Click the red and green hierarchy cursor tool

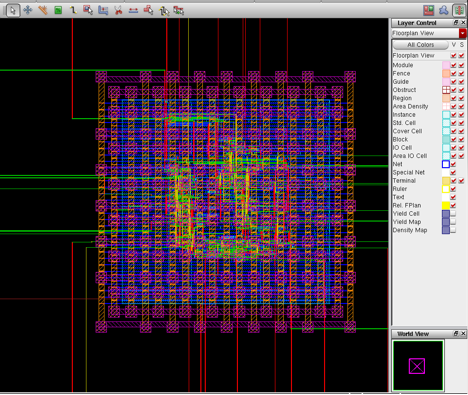click(x=178, y=11)
